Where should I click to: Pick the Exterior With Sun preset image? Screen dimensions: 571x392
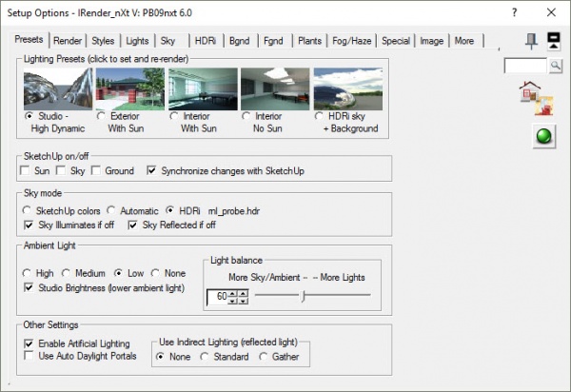coord(129,88)
